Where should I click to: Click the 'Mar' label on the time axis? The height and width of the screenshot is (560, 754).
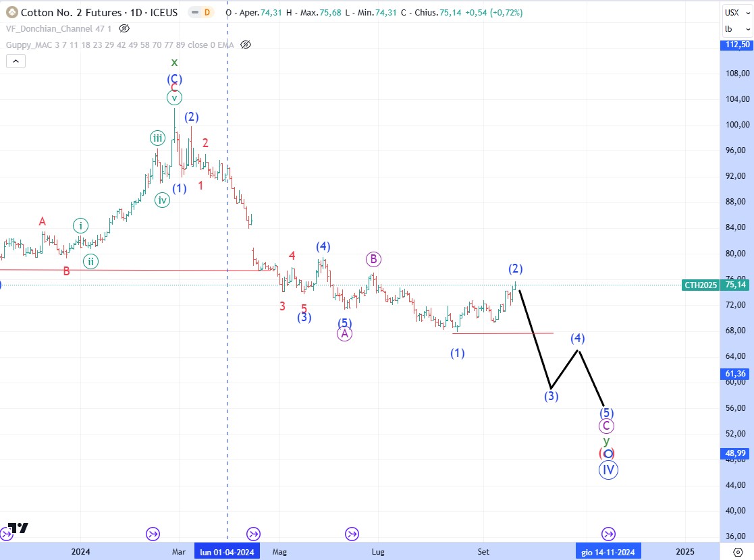(178, 552)
